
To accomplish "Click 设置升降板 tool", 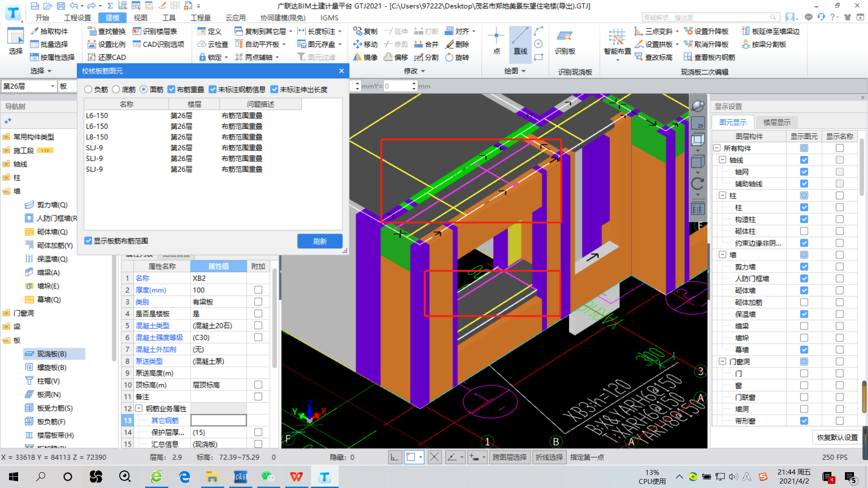I will 706,31.
